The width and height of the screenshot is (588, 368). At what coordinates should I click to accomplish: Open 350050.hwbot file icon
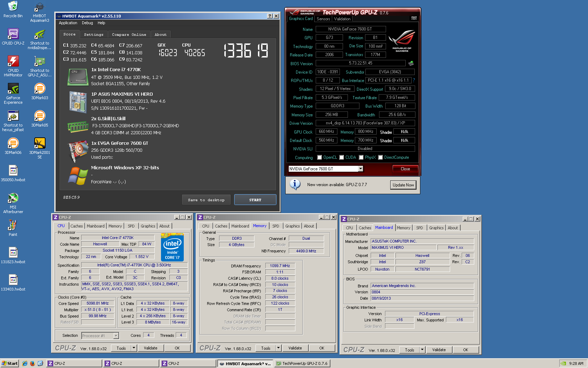13,173
